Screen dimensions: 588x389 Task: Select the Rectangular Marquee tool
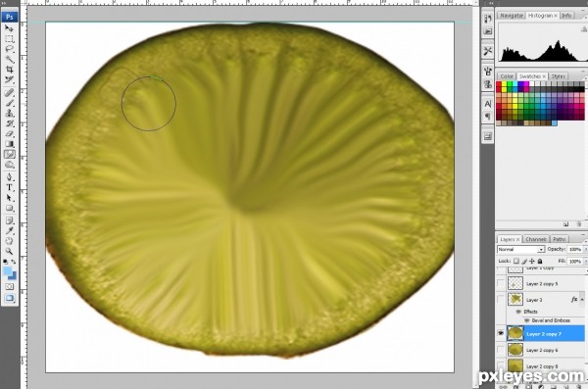(10, 38)
